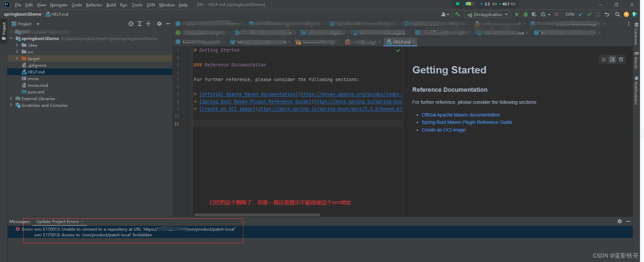This screenshot has width=644, height=262.
Task: Open the File menu
Action: click(x=18, y=5)
